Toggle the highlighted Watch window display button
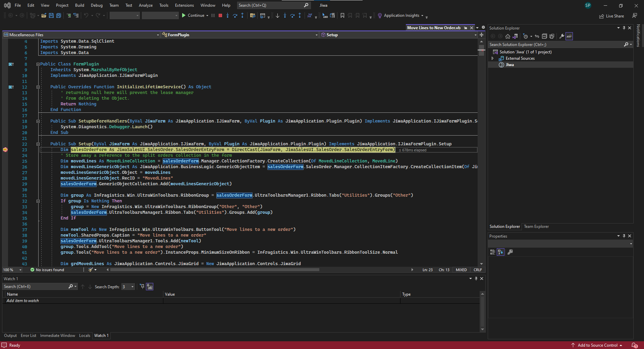This screenshot has height=349, width=644. pos(150,287)
